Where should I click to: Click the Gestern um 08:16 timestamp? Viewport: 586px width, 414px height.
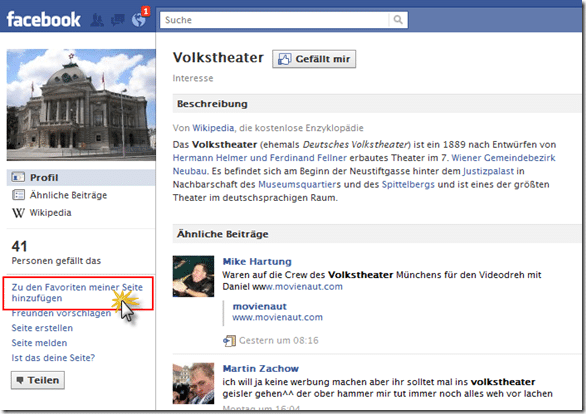[x=279, y=340]
